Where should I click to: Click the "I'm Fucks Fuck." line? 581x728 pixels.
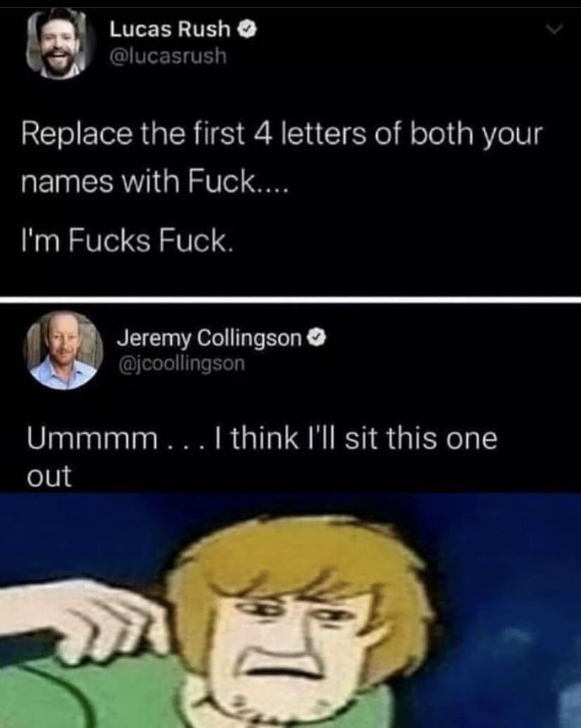(x=126, y=241)
